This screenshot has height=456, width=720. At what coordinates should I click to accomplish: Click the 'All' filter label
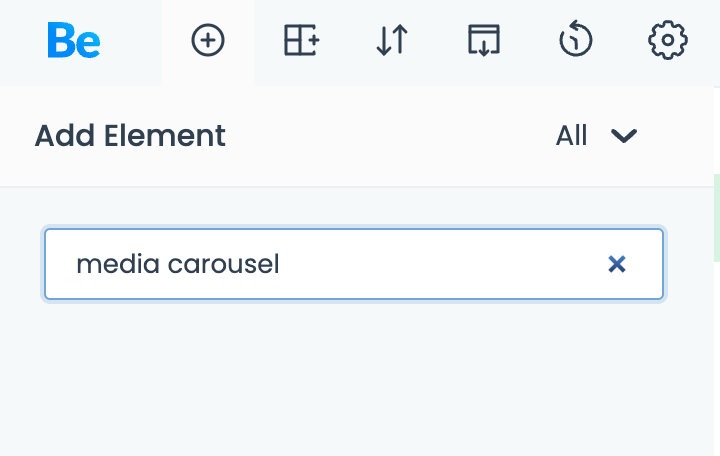(x=571, y=136)
